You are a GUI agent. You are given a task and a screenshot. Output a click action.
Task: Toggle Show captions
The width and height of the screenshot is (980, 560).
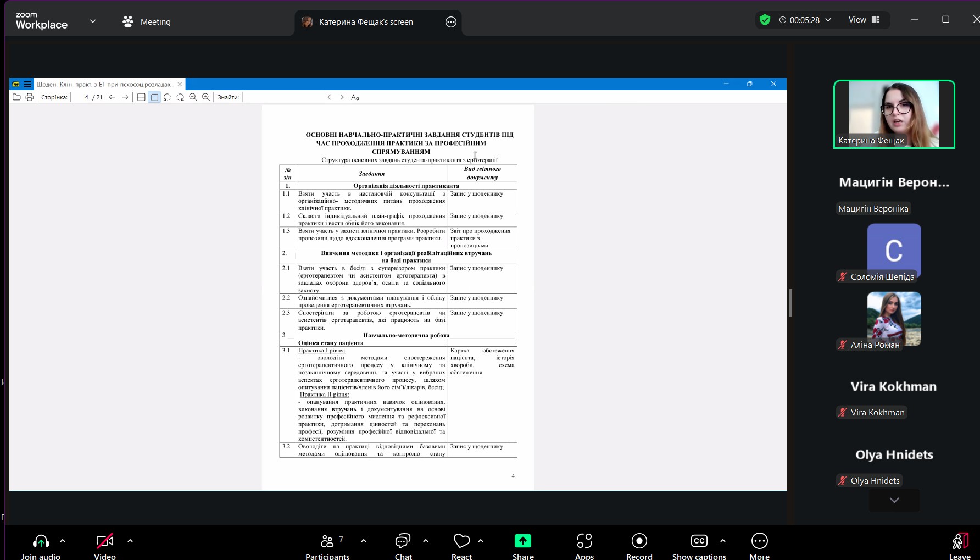tap(699, 541)
